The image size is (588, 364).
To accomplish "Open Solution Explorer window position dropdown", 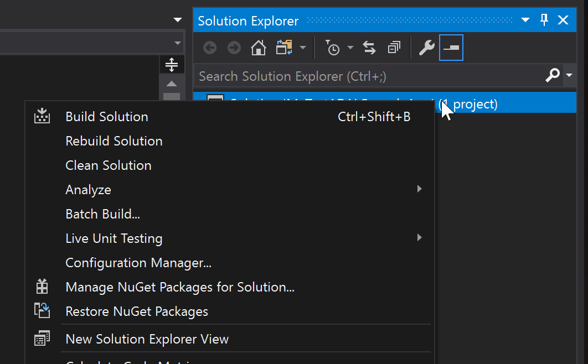I will click(x=525, y=20).
